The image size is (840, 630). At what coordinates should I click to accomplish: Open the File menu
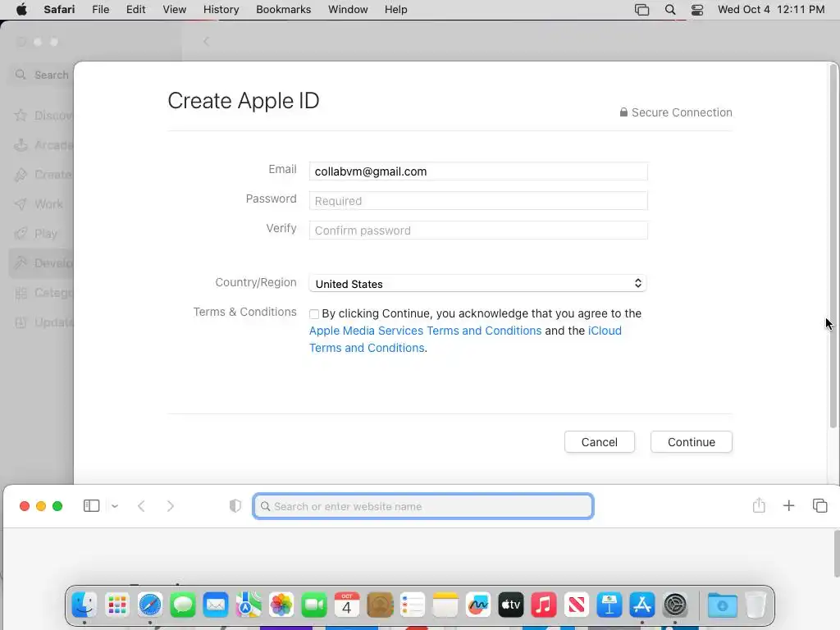[x=100, y=10]
